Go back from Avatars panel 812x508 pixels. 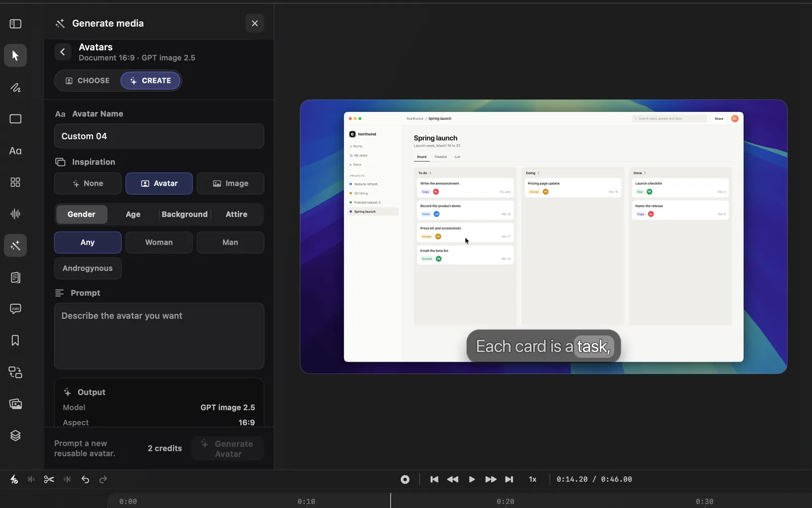pyautogui.click(x=62, y=52)
